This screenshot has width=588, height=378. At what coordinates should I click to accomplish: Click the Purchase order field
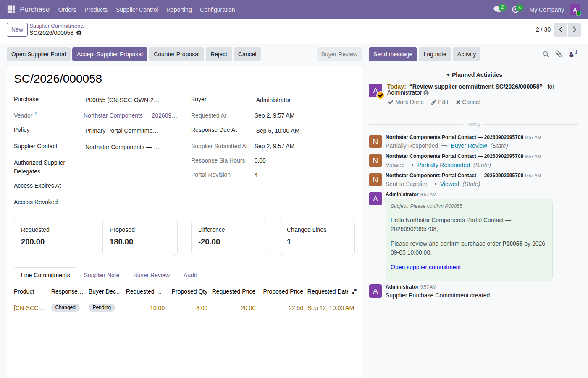click(131, 100)
